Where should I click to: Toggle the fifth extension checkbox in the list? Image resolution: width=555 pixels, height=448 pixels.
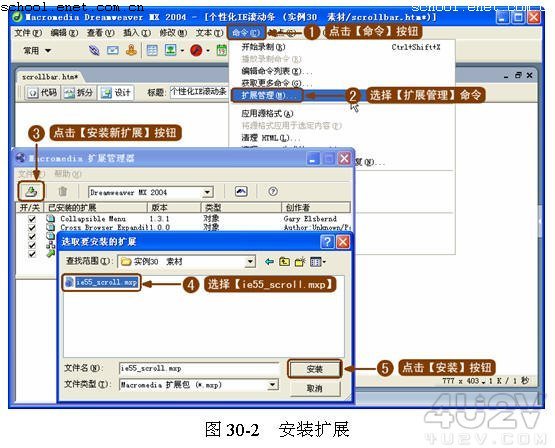(32, 254)
